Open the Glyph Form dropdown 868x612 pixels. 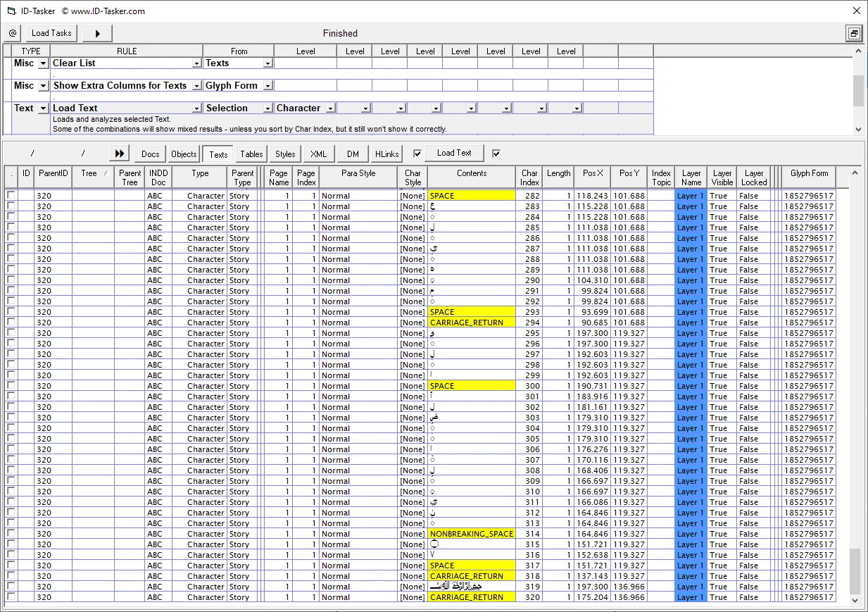[x=268, y=86]
